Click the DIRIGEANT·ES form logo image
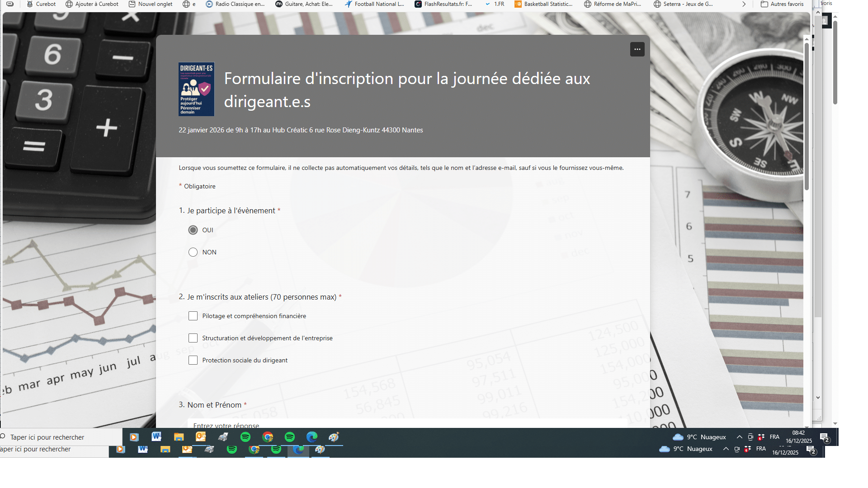Viewport: 868px width, 488px height. pyautogui.click(x=196, y=89)
